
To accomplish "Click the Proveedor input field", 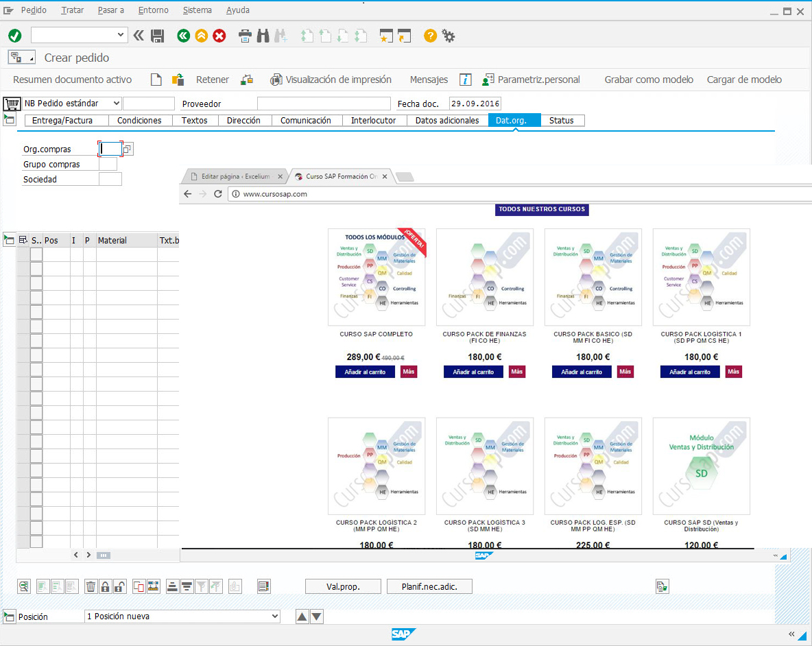I will point(324,104).
